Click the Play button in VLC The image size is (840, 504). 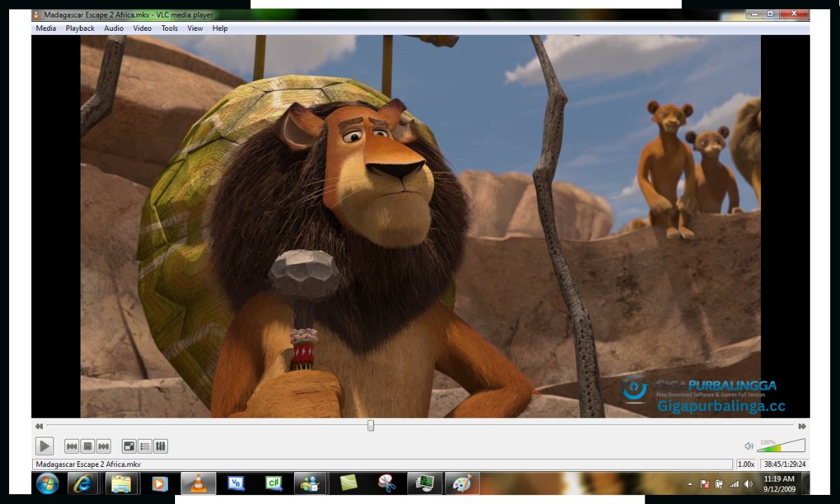pyautogui.click(x=44, y=446)
